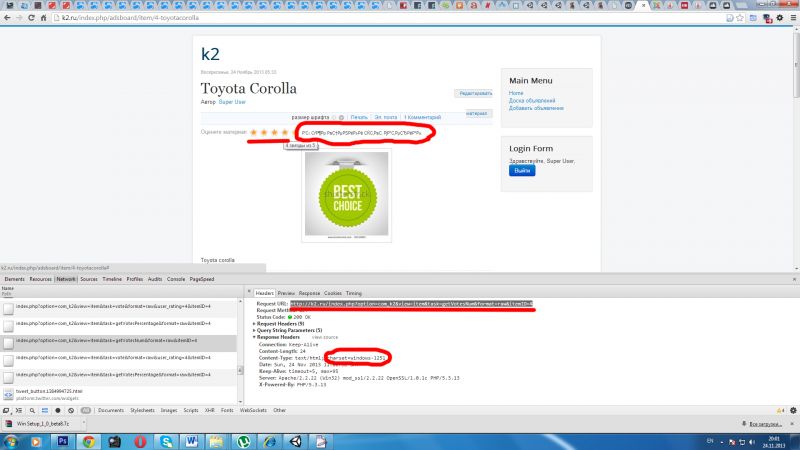
Task: Select the selected getVotesNum request row
Action: (x=118, y=343)
